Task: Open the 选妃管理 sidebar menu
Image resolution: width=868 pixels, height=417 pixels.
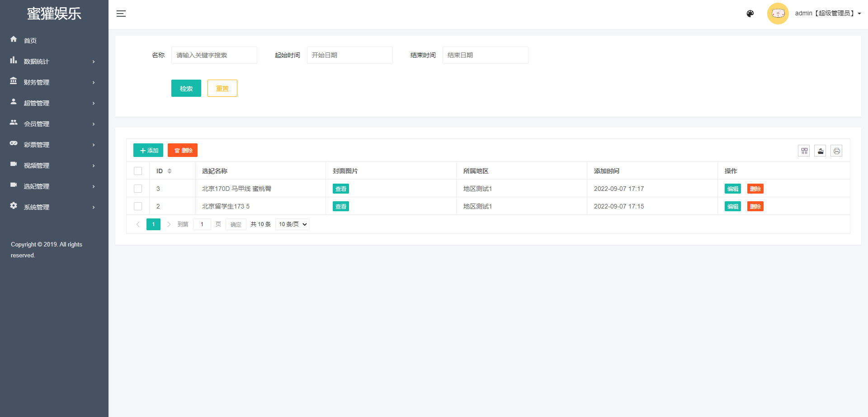Action: (53, 186)
